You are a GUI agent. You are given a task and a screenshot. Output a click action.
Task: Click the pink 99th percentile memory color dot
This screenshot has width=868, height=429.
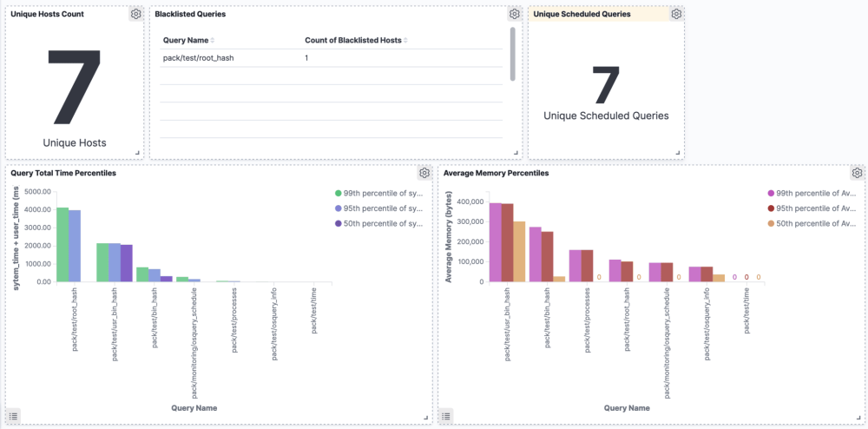(771, 194)
